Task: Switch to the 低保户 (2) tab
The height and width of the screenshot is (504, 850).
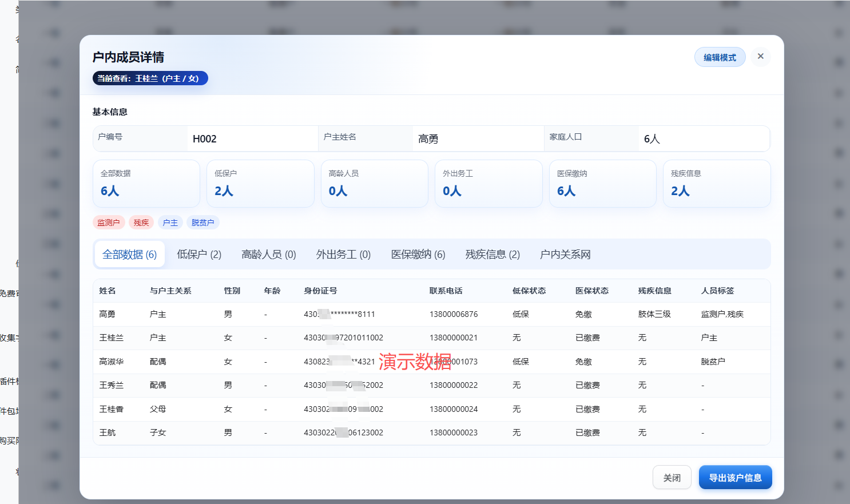Action: point(199,255)
